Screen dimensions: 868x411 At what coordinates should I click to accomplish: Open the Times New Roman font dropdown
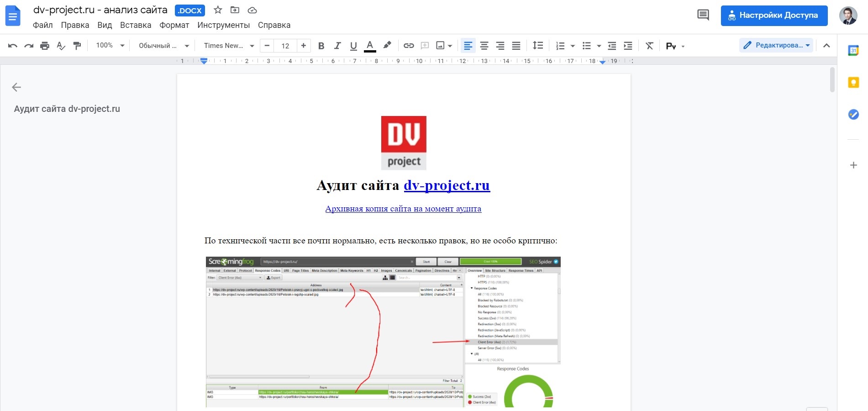[227, 45]
